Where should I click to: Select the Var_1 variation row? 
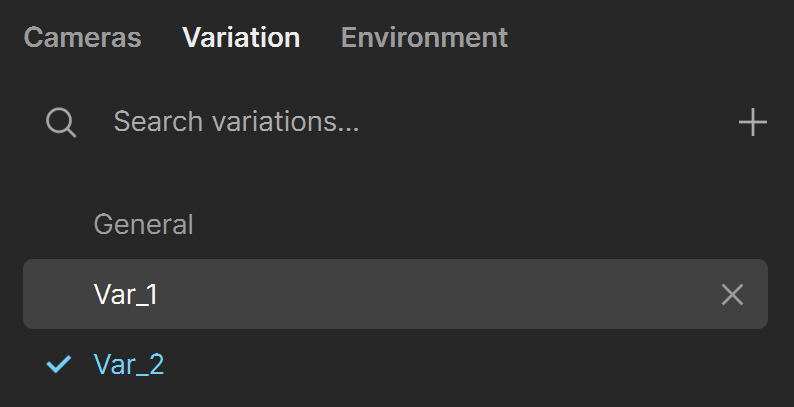tap(395, 294)
